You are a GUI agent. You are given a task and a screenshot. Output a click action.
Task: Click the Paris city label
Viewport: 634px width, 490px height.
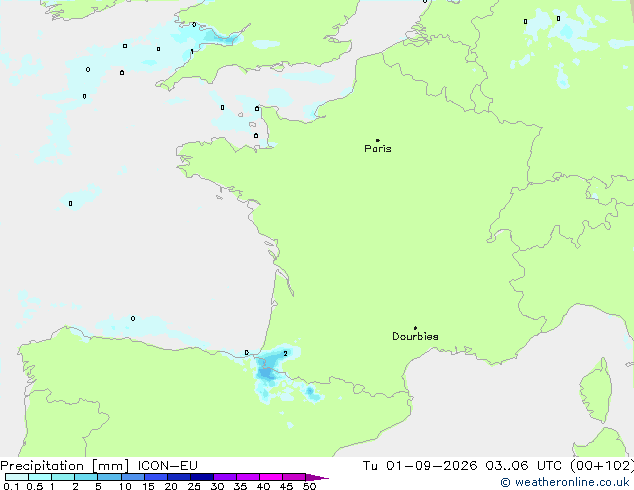coord(378,149)
